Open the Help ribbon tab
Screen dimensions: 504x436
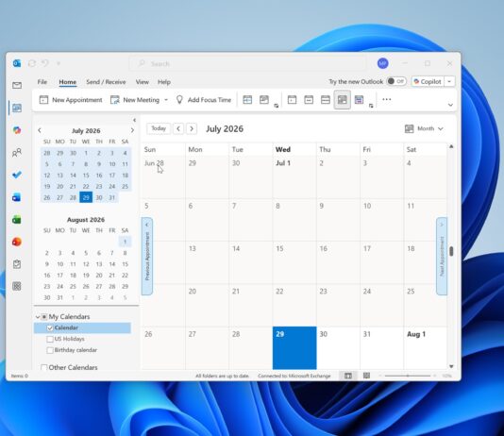pyautogui.click(x=164, y=82)
